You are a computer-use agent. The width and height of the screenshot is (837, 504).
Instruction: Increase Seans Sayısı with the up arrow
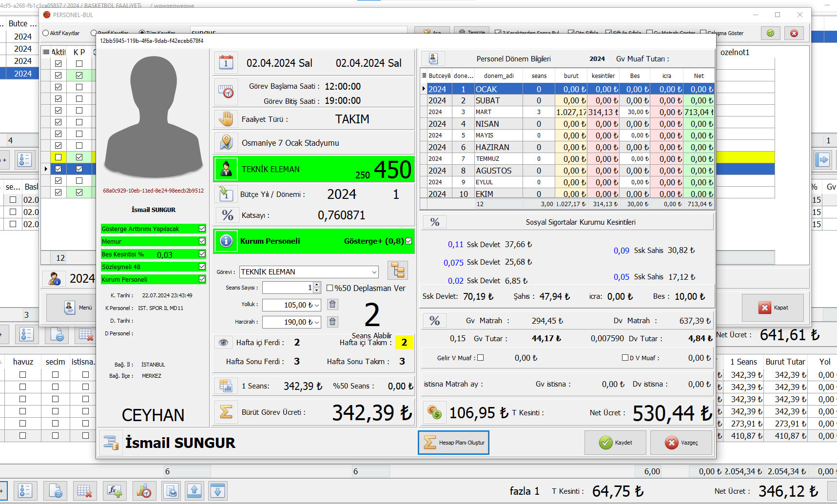click(x=317, y=285)
